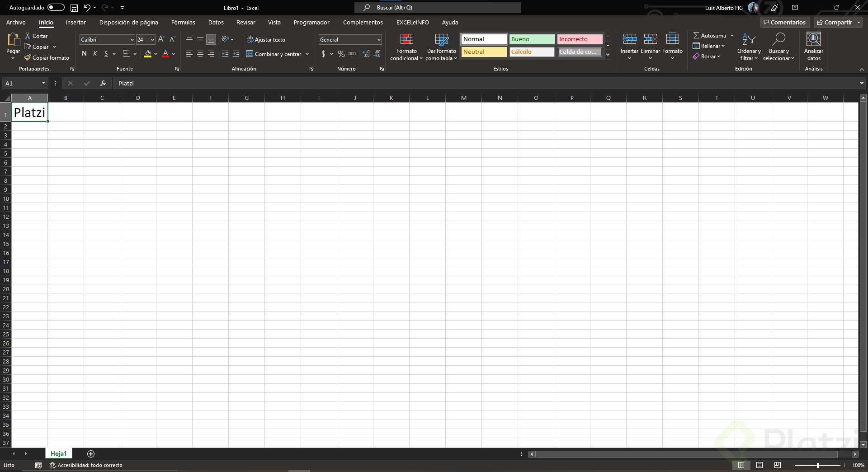Click the insert function fx icon

(103, 83)
